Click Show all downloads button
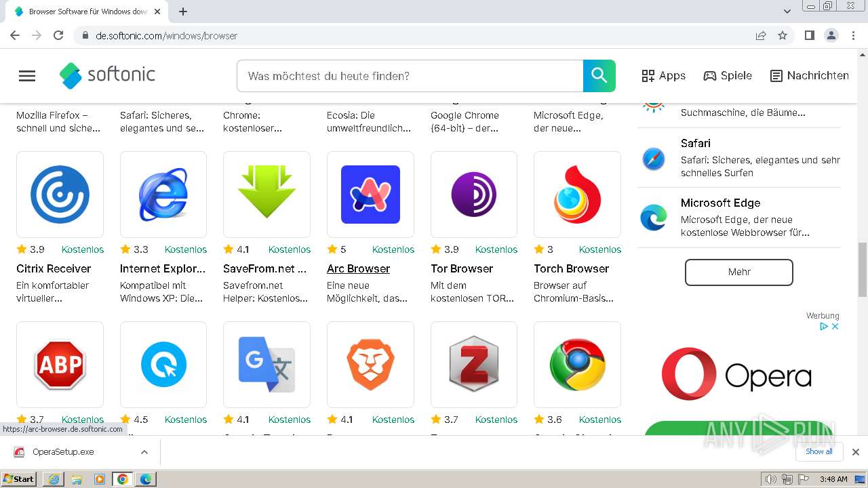Image resolution: width=868 pixels, height=488 pixels. 819,451
